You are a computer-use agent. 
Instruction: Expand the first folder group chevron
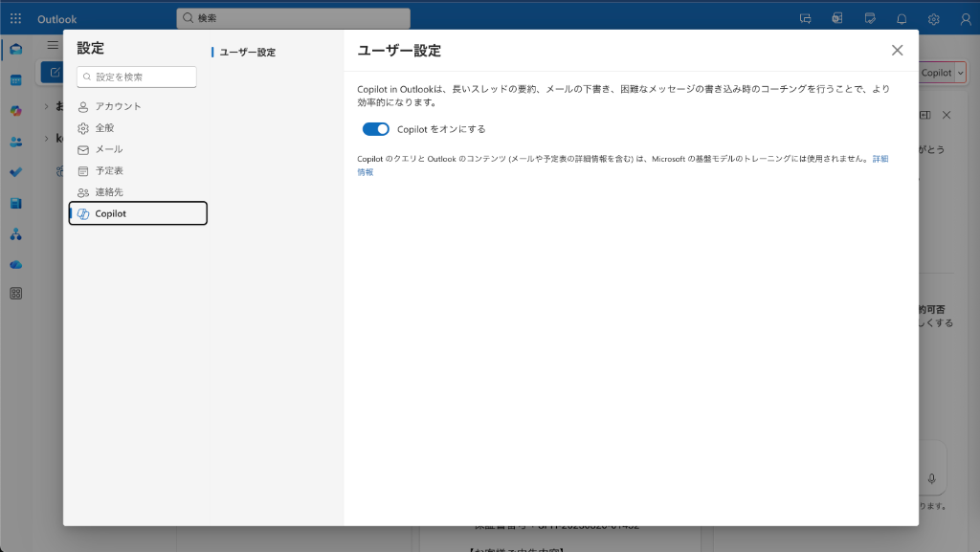46,106
